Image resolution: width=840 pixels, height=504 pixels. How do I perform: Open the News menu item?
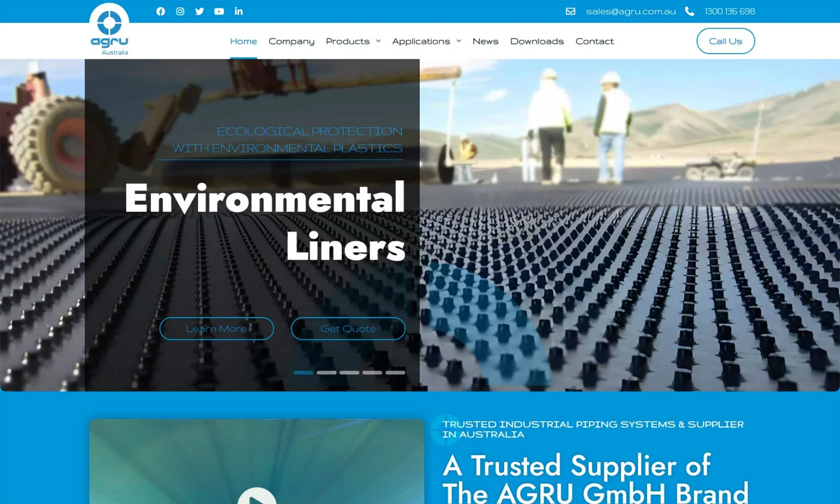[485, 41]
